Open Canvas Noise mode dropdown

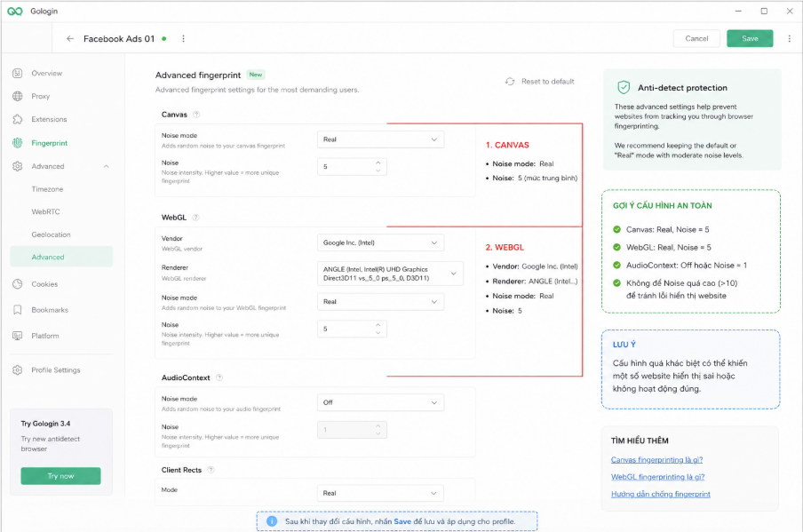380,139
